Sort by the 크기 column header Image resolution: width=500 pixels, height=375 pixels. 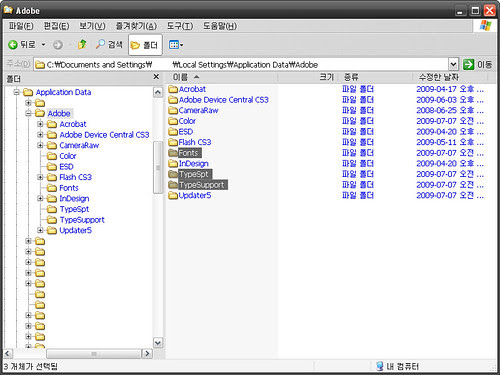[x=308, y=77]
